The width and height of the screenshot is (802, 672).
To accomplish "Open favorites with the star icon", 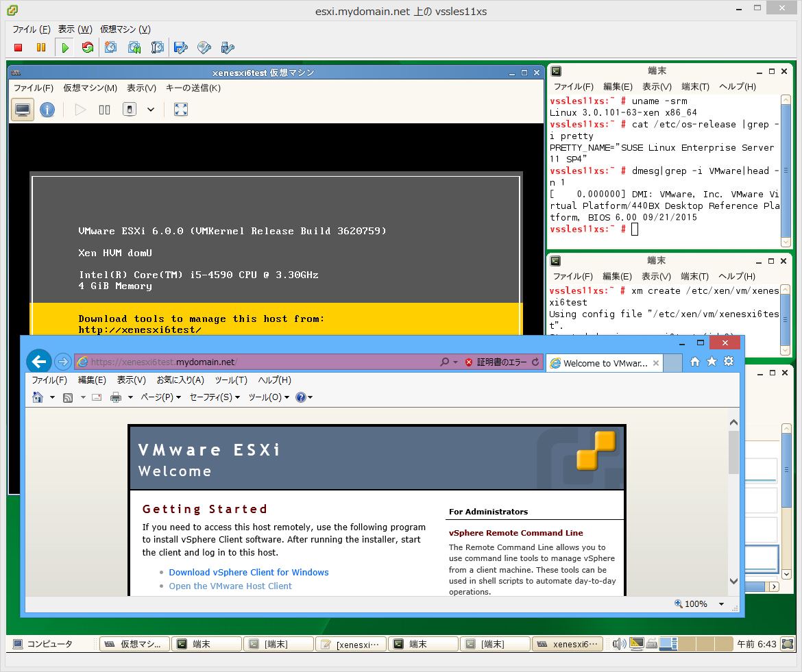I will [712, 361].
